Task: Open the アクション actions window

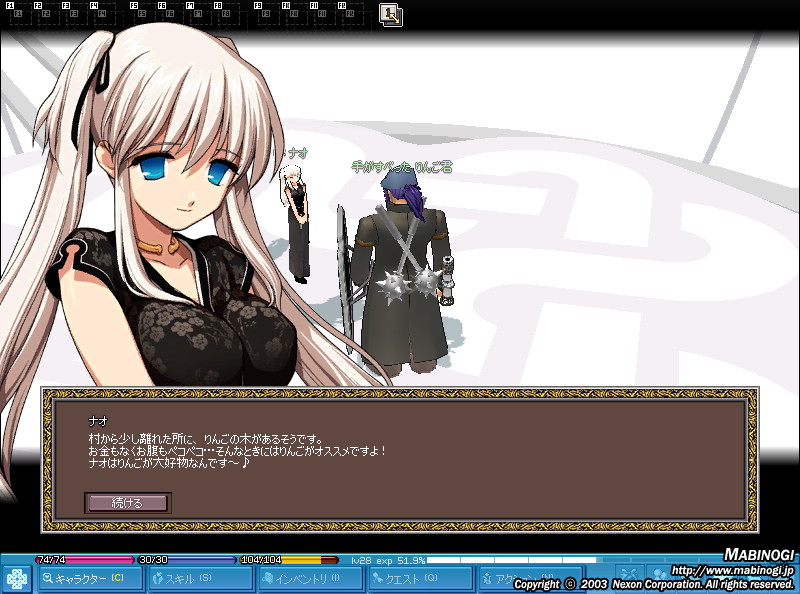Action: (x=531, y=579)
